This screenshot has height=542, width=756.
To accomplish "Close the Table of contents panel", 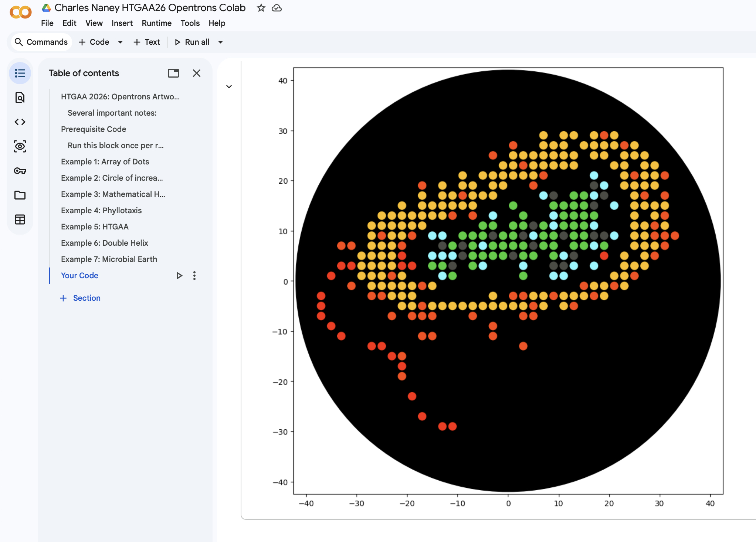I will click(197, 73).
